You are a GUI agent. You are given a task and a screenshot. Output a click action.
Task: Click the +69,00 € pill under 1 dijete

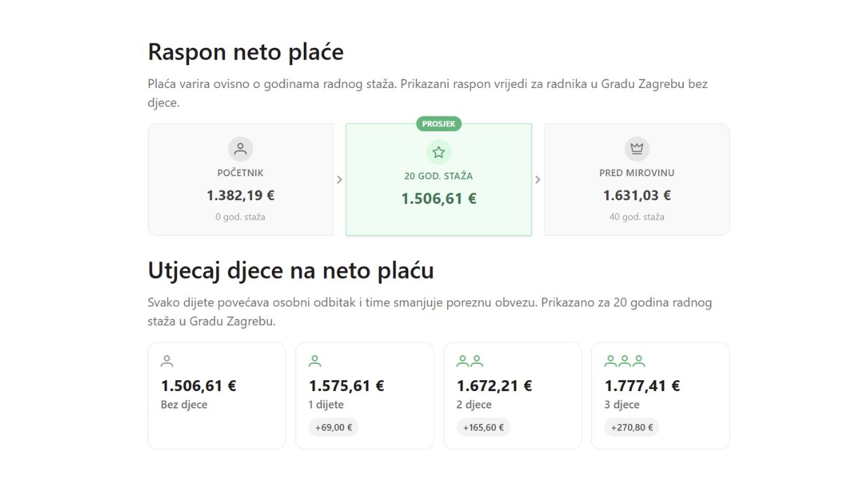(333, 427)
